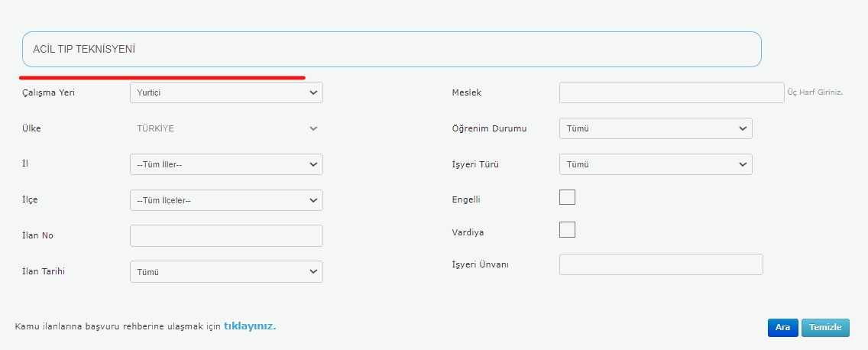Follow the tıklayınız guide link
Image resolution: width=868 pixels, height=350 pixels.
pos(249,326)
